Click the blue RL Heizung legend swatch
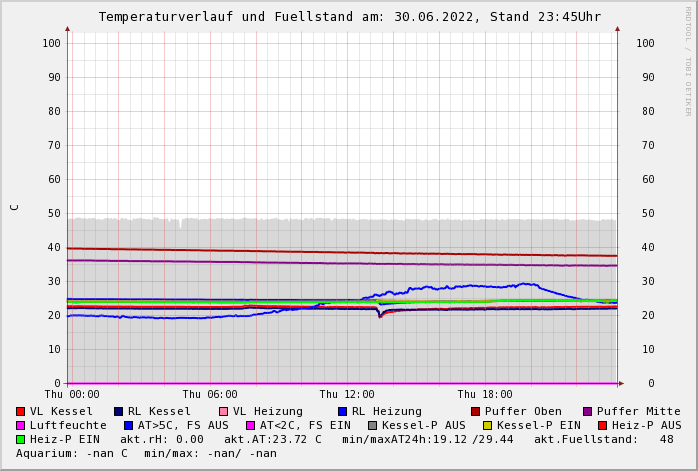The height and width of the screenshot is (471, 698). [342, 412]
